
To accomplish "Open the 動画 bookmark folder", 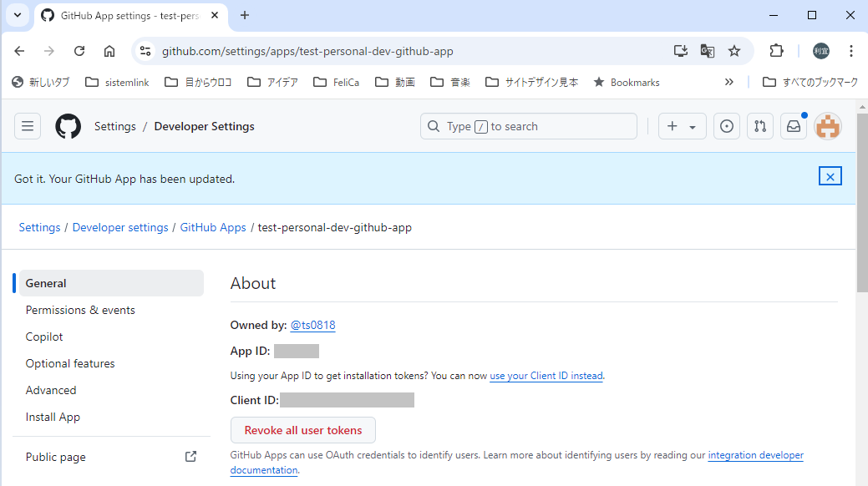I will point(394,82).
